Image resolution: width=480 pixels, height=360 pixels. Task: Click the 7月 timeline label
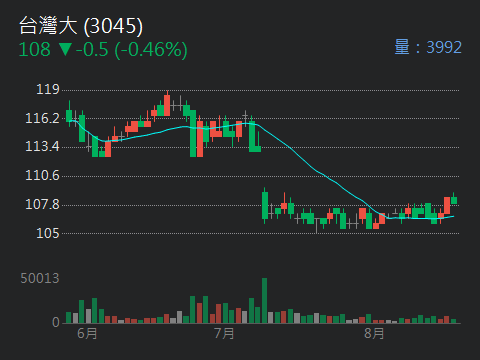224,333
